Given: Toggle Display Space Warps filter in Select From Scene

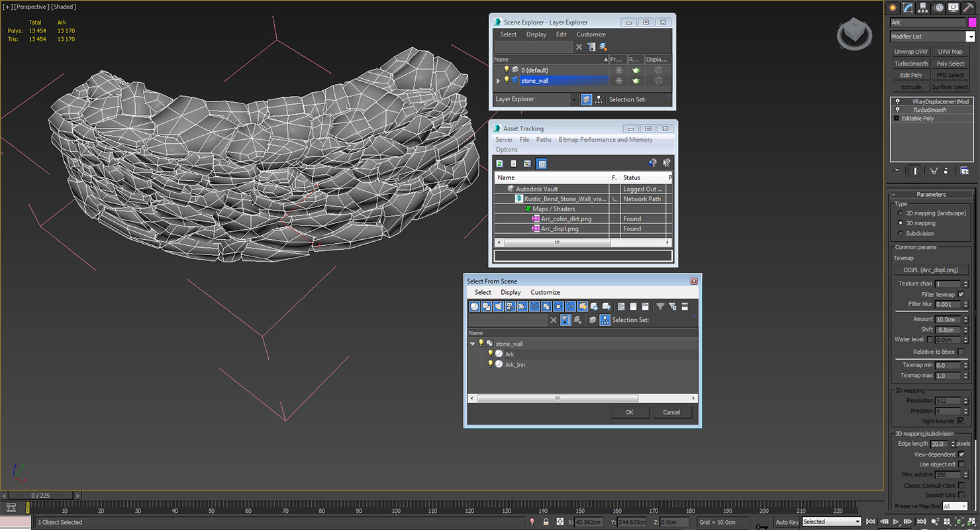Looking at the screenshot, I should pos(534,306).
